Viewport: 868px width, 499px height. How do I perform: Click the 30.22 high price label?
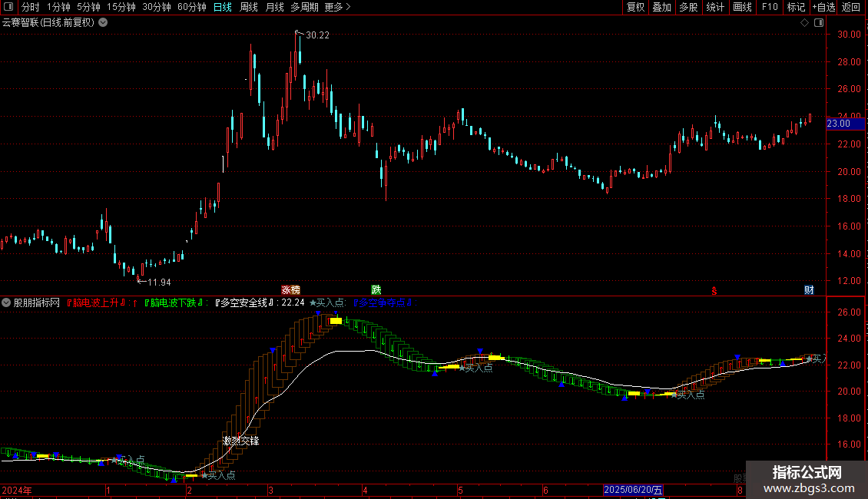coord(317,35)
